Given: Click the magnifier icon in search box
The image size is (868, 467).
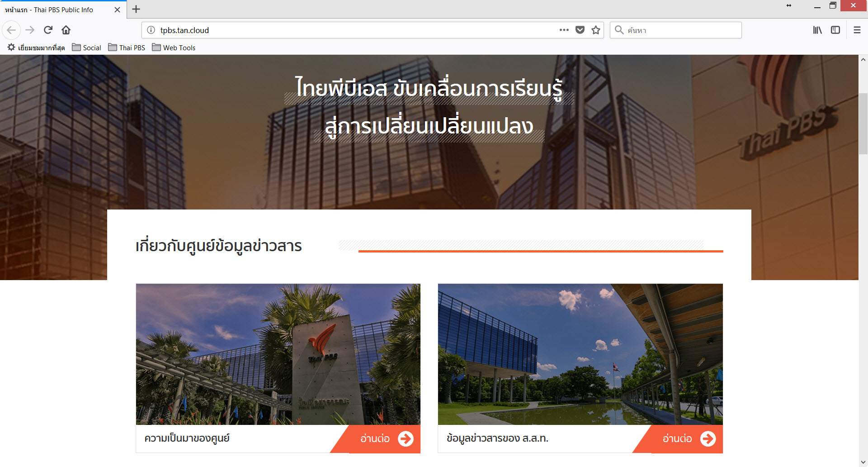Looking at the screenshot, I should [x=619, y=30].
